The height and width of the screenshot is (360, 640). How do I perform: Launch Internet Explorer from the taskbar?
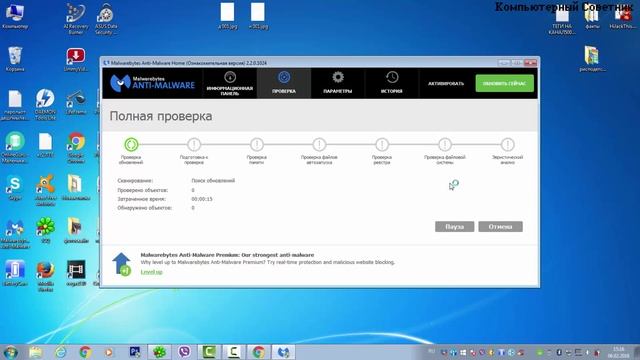pyautogui.click(x=60, y=351)
